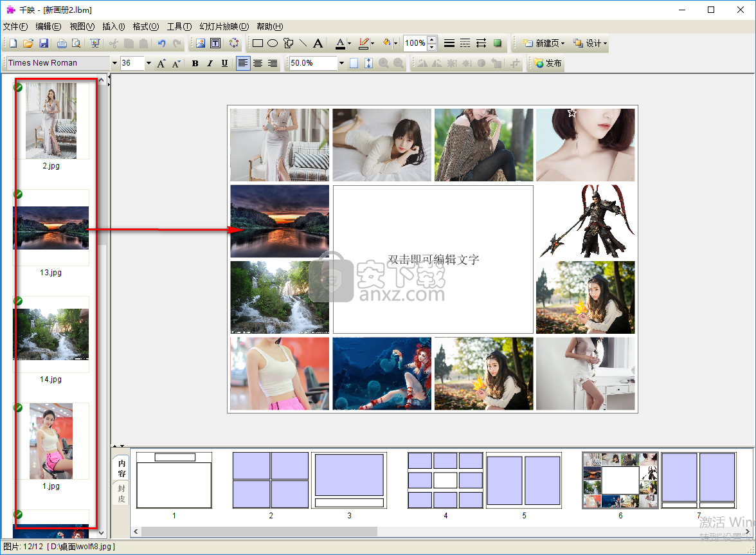The width and height of the screenshot is (756, 555).
Task: Expand the font color dropdown arrow
Action: [x=349, y=43]
